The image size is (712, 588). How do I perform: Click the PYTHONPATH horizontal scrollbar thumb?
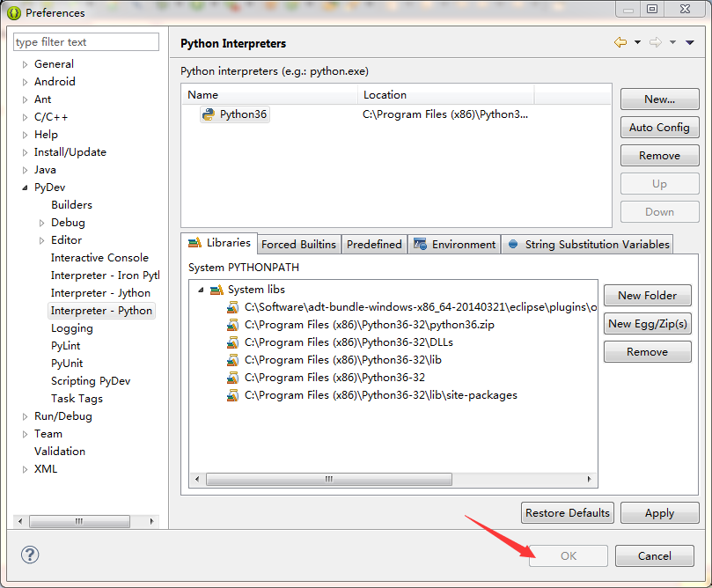329,480
